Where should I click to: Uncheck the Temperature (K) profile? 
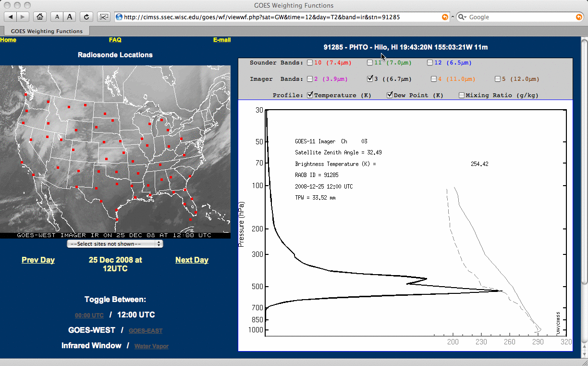point(310,95)
